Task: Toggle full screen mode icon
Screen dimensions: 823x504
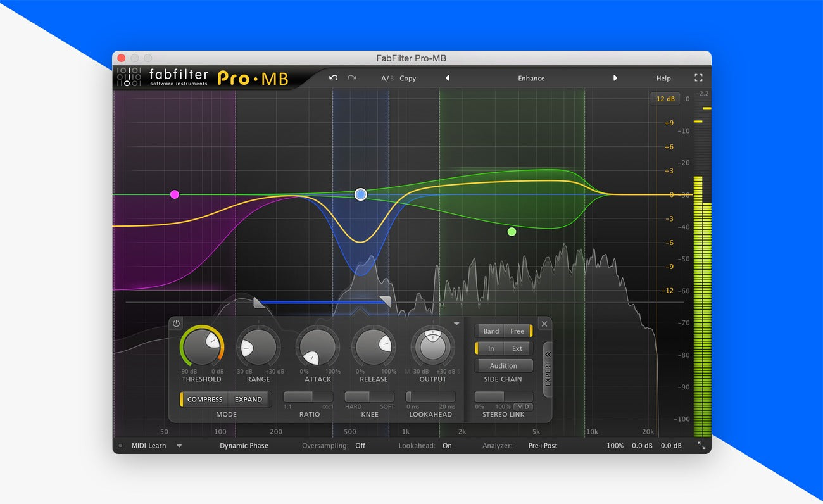Action: tap(699, 78)
